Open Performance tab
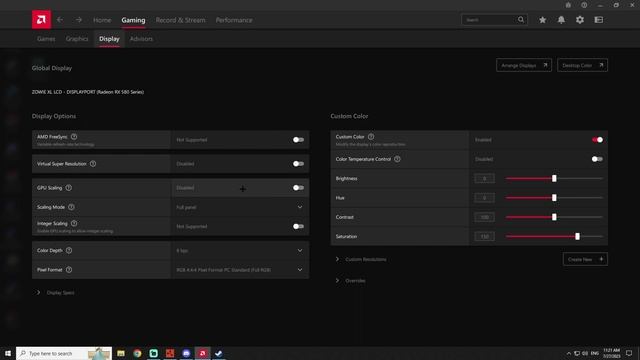This screenshot has height=360, width=640. point(234,20)
